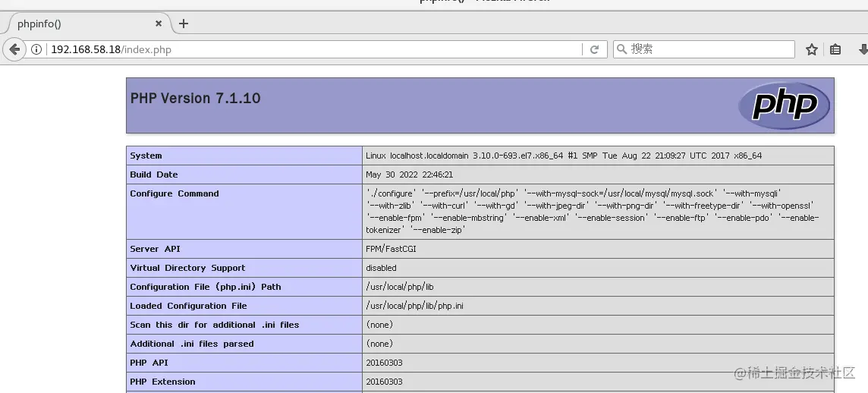
Task: Click the /usr/local/php/lib/php.ini value
Action: pyautogui.click(x=414, y=306)
